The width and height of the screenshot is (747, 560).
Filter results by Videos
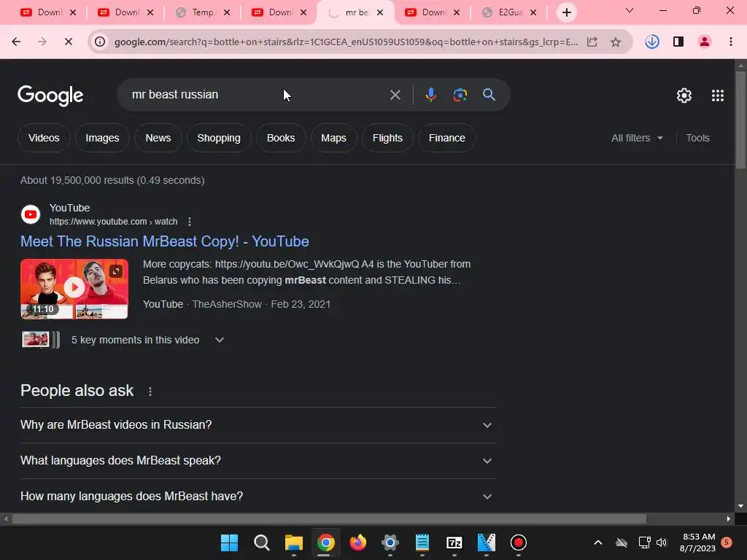(x=44, y=138)
